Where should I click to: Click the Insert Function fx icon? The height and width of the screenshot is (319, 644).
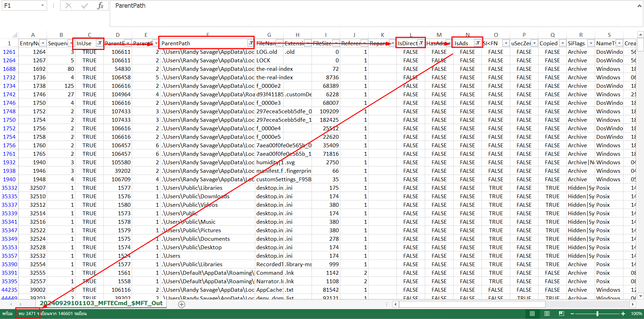(100, 6)
